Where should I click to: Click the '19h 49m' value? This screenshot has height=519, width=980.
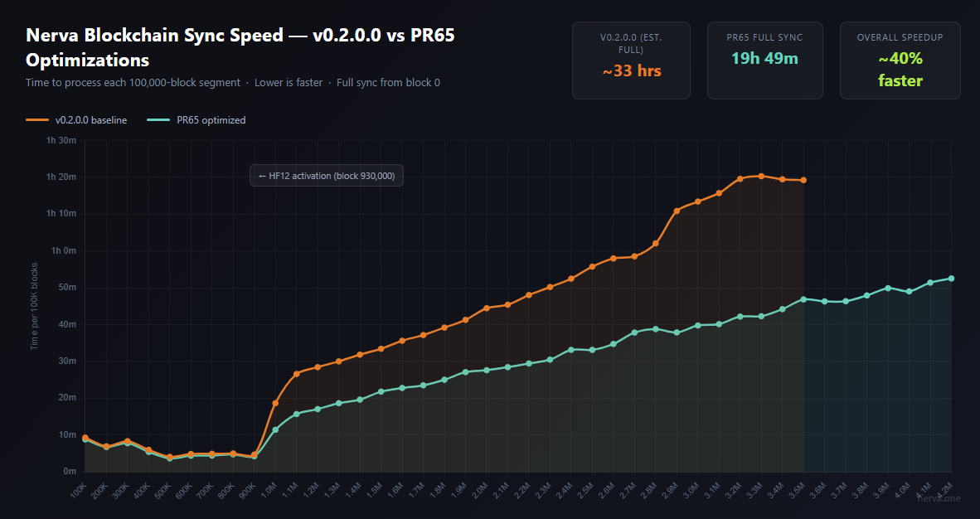[765, 58]
